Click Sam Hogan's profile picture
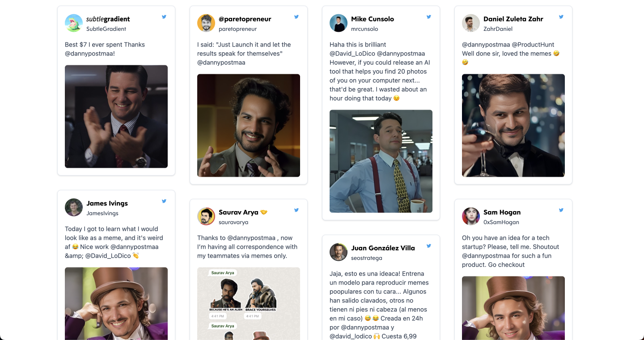This screenshot has height=340, width=644. tap(471, 217)
